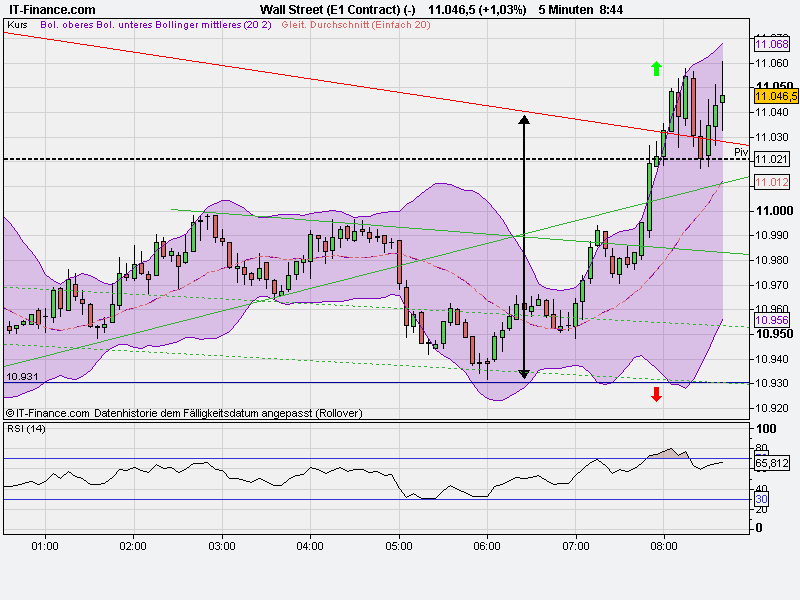
Task: Select the Piv pivot marker on the chart
Action: (742, 152)
